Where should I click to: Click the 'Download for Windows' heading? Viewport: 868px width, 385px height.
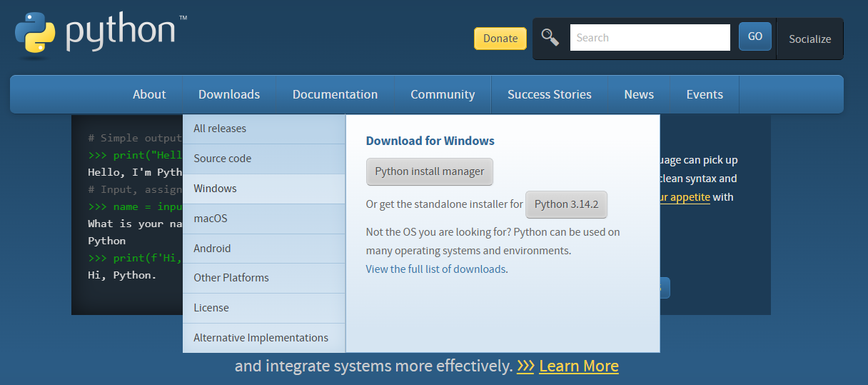(x=430, y=141)
